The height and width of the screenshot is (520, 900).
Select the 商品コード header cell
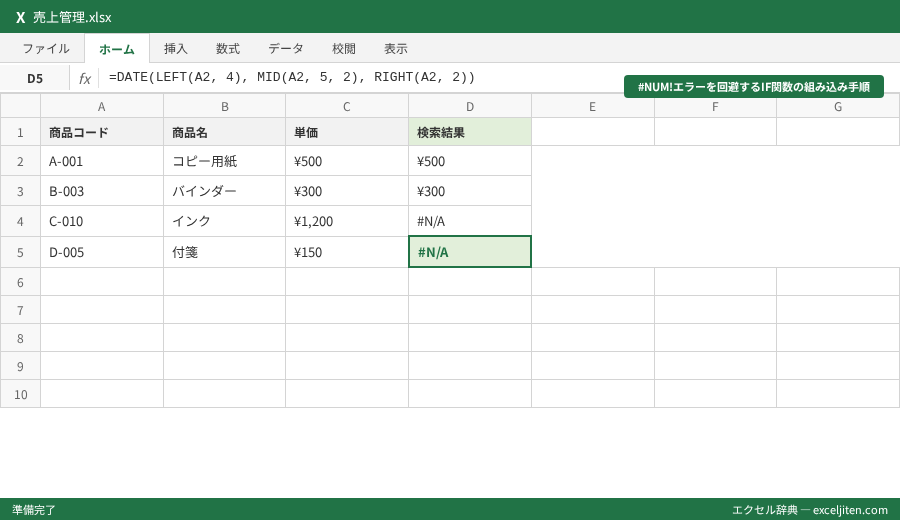click(102, 132)
